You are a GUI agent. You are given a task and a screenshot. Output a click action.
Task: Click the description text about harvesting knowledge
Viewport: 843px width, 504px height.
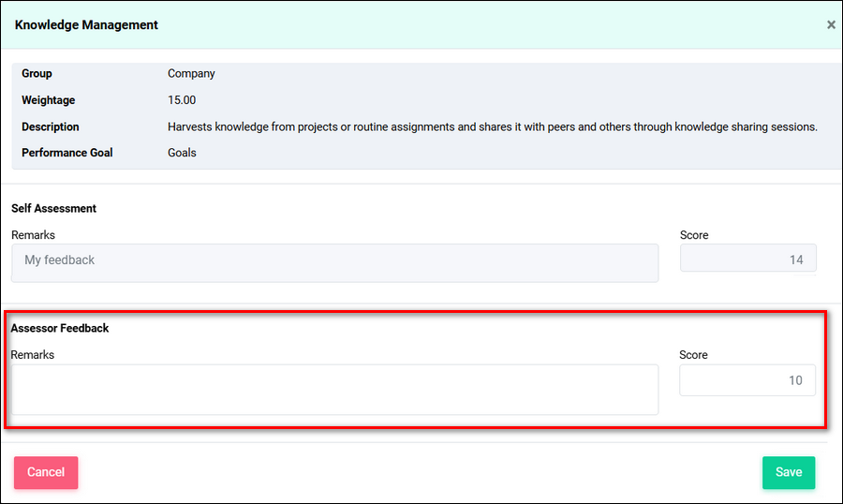492,126
